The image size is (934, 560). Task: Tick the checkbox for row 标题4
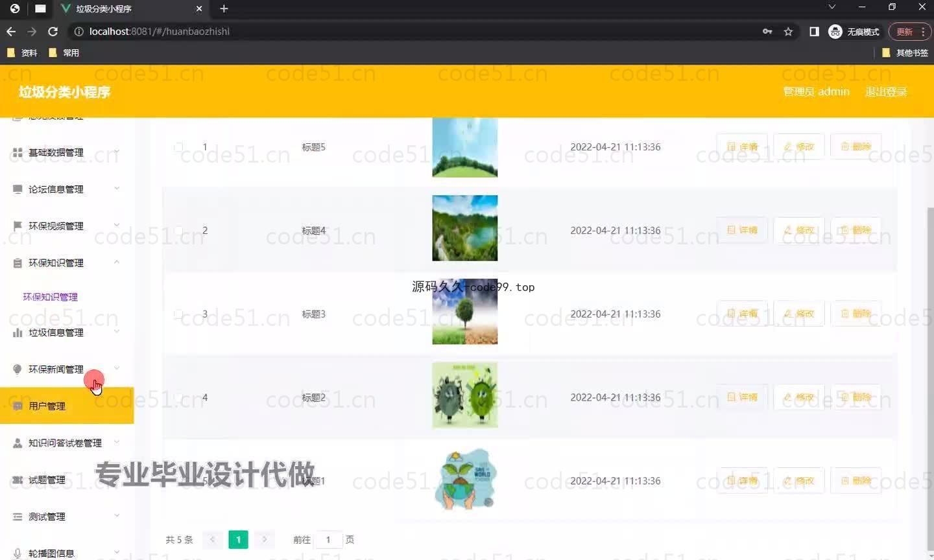click(178, 230)
